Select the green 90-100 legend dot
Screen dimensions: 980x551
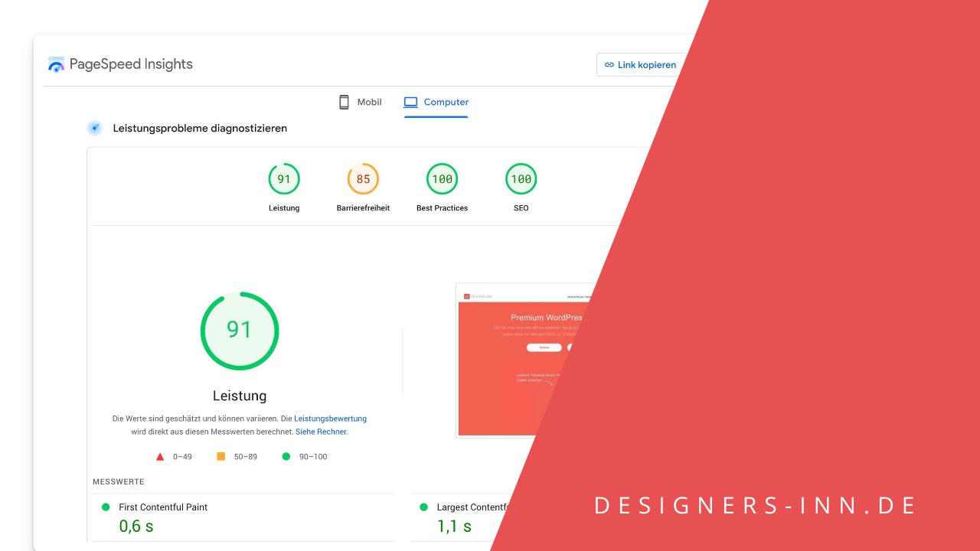(285, 456)
